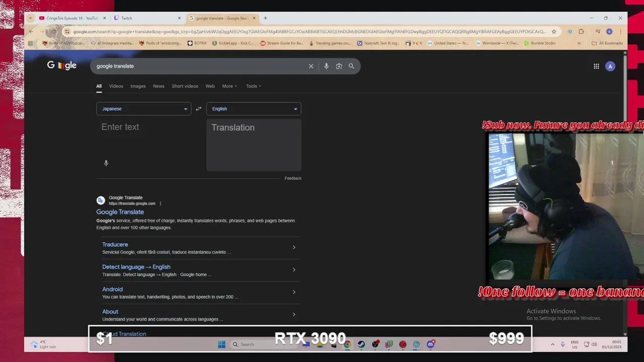Open the Android sitelink
This screenshot has width=644, height=362.
pos(112,289)
